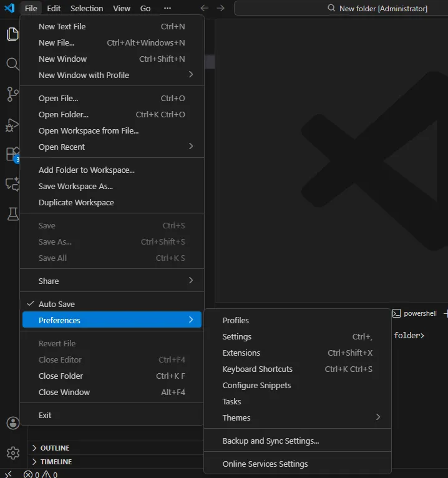This screenshot has height=478, width=448.
Task: Select the highlighted Preferences menu entry
Action: (112, 319)
